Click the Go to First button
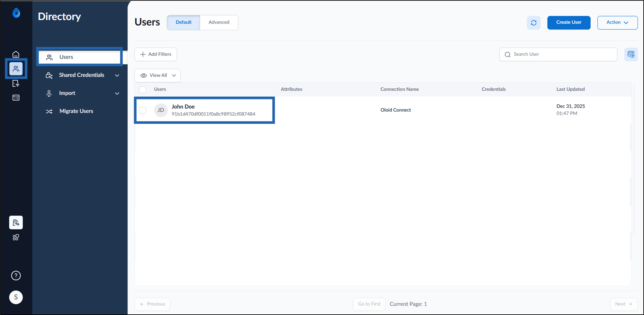 (369, 304)
